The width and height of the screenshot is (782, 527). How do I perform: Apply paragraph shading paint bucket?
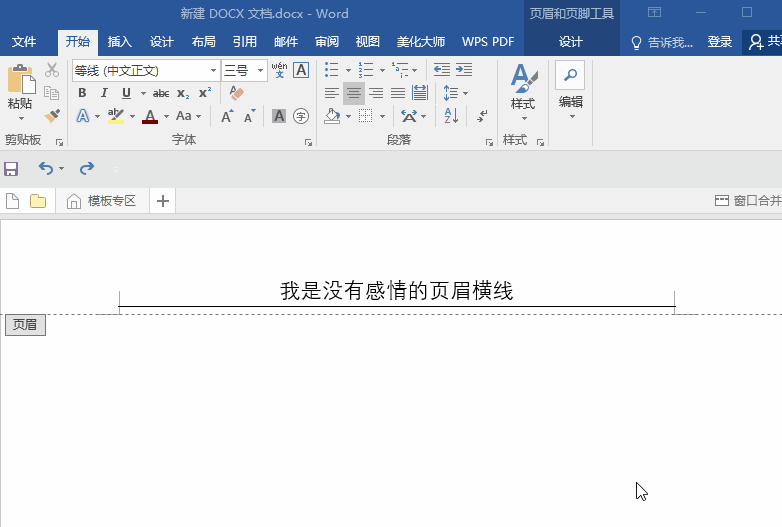[x=332, y=116]
